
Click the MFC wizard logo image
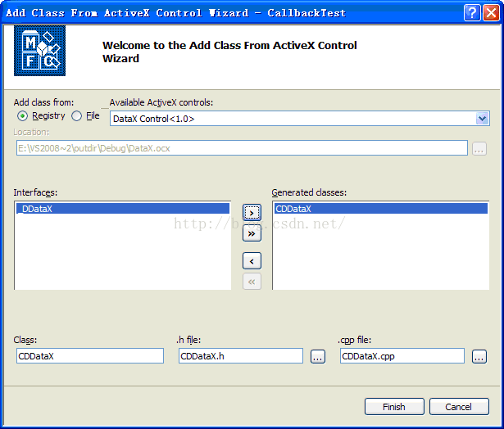point(39,51)
